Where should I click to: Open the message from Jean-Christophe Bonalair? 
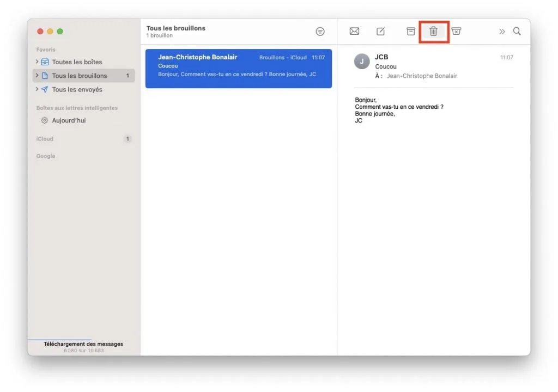point(239,68)
